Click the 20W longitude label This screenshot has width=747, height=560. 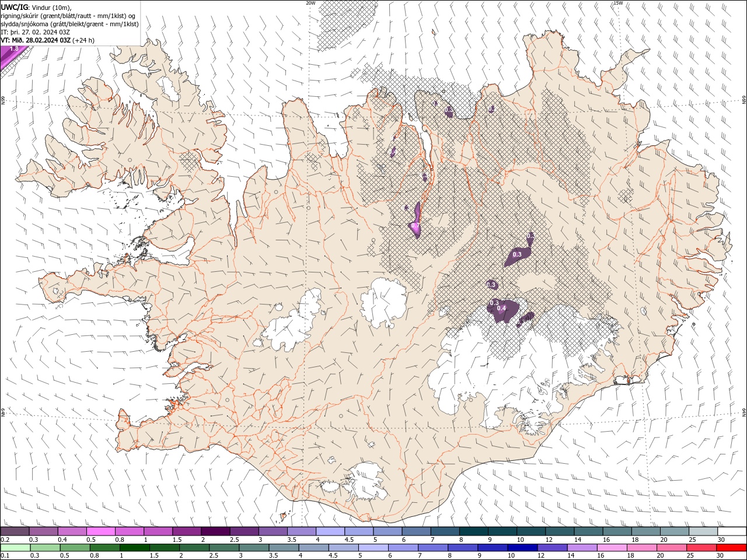(x=310, y=3)
